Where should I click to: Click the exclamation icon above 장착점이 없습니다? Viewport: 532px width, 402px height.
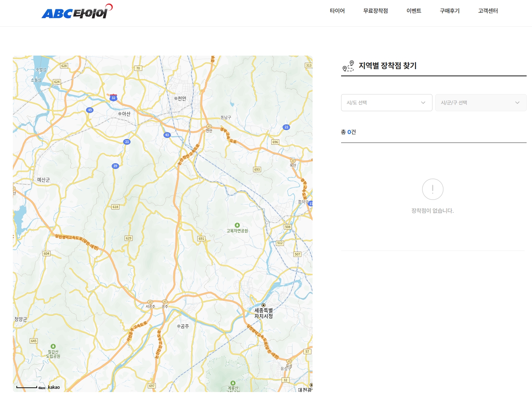(433, 189)
